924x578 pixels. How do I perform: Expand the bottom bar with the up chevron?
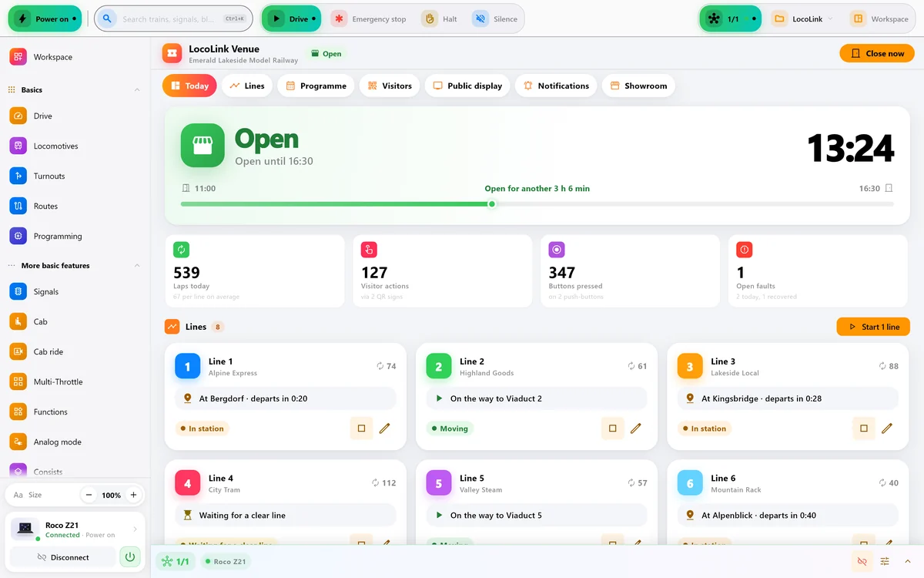[x=908, y=562]
